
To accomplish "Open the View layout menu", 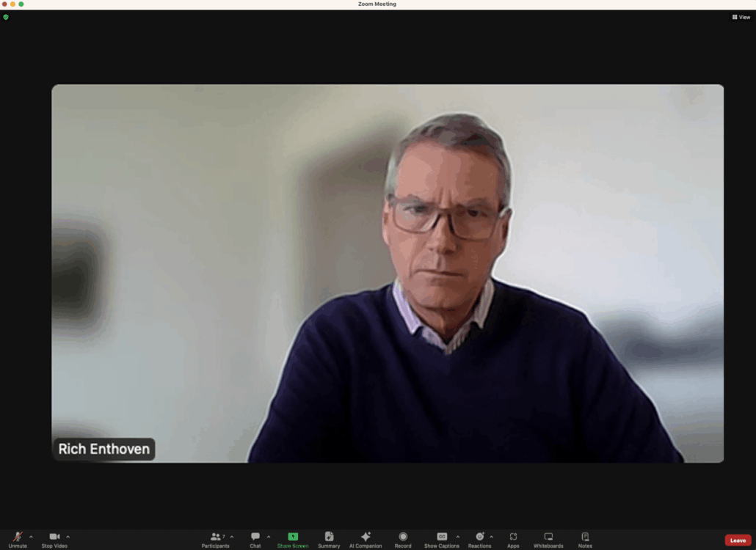I will pyautogui.click(x=741, y=17).
